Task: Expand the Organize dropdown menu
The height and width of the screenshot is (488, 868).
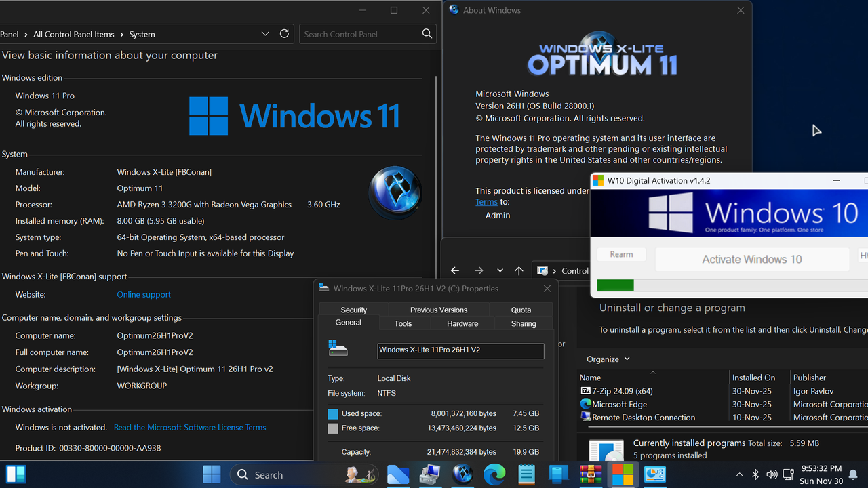Action: coord(608,359)
